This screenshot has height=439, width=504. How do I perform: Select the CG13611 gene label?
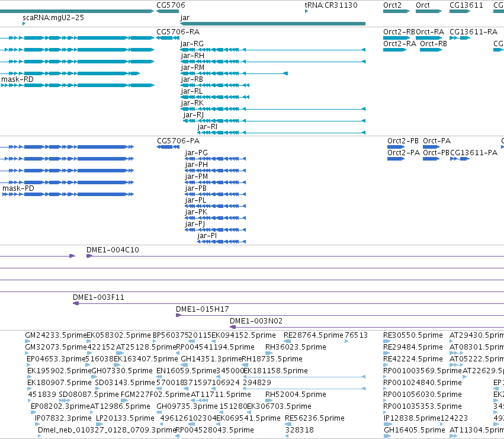(x=466, y=5)
